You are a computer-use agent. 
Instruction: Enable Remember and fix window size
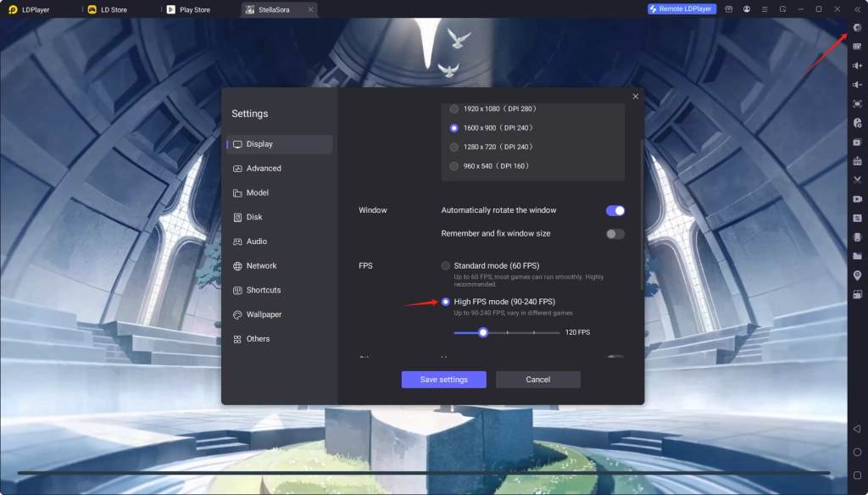tap(615, 233)
